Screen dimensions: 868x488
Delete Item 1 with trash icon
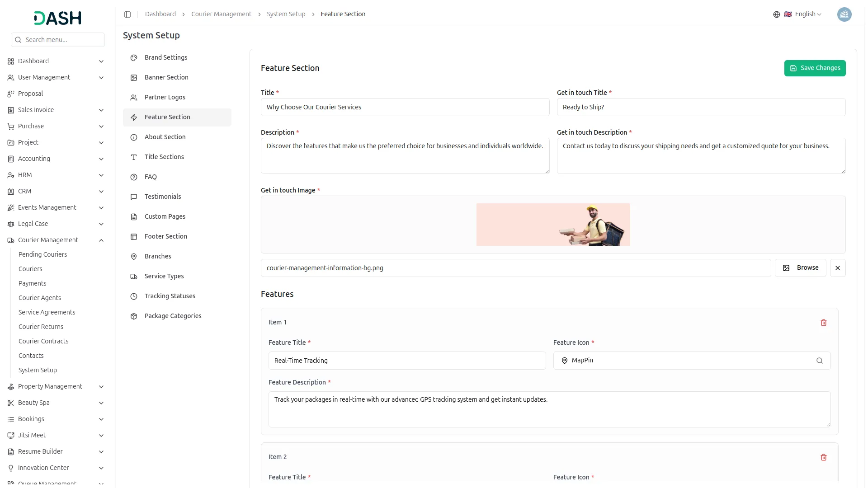pyautogui.click(x=823, y=323)
